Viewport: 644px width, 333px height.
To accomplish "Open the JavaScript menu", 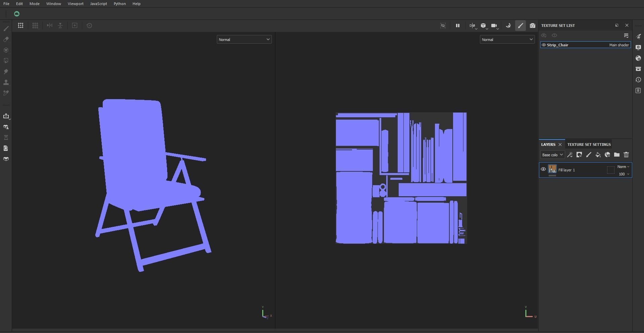I will pyautogui.click(x=99, y=4).
